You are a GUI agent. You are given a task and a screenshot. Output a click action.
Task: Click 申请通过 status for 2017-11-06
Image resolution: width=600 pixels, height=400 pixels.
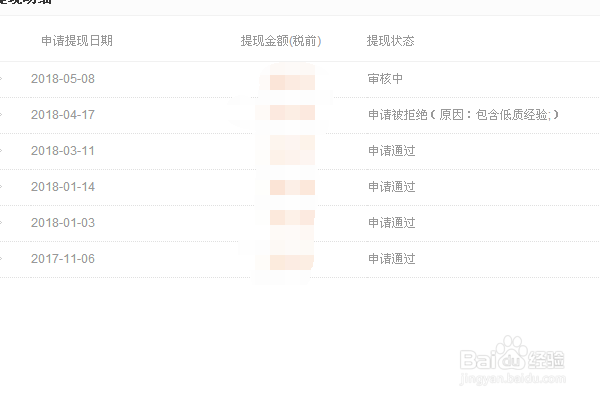click(x=392, y=259)
